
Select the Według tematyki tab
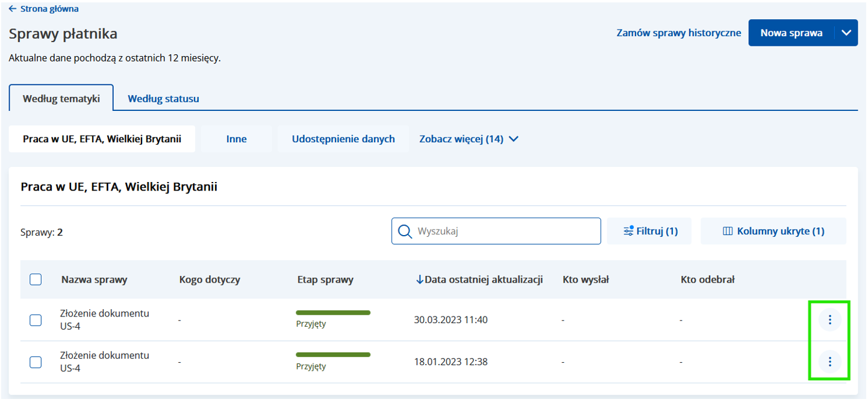(61, 98)
